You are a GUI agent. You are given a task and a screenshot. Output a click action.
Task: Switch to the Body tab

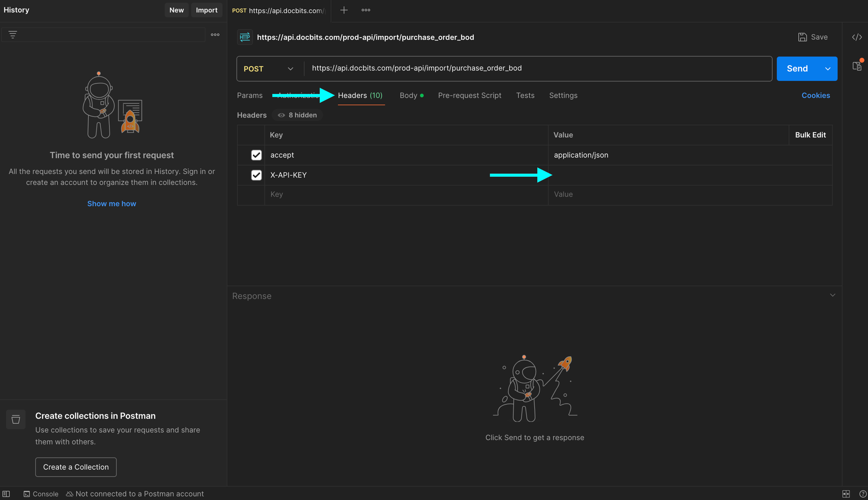408,95
